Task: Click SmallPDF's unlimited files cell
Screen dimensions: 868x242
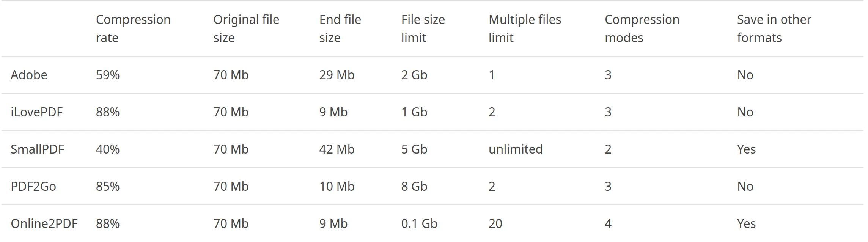Action: 516,149
